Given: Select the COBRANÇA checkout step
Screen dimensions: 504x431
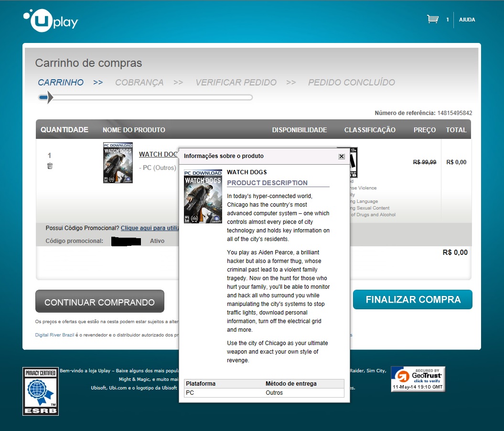Looking at the screenshot, I should (139, 83).
